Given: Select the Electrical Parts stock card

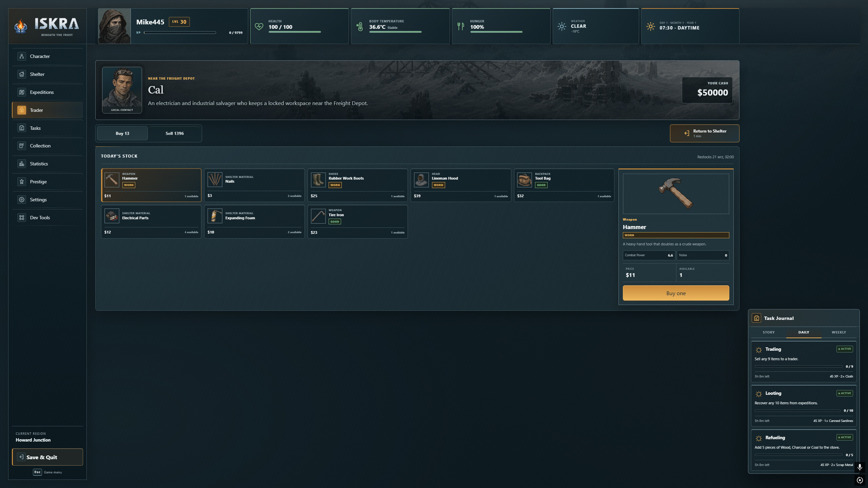Looking at the screenshot, I should point(151,222).
